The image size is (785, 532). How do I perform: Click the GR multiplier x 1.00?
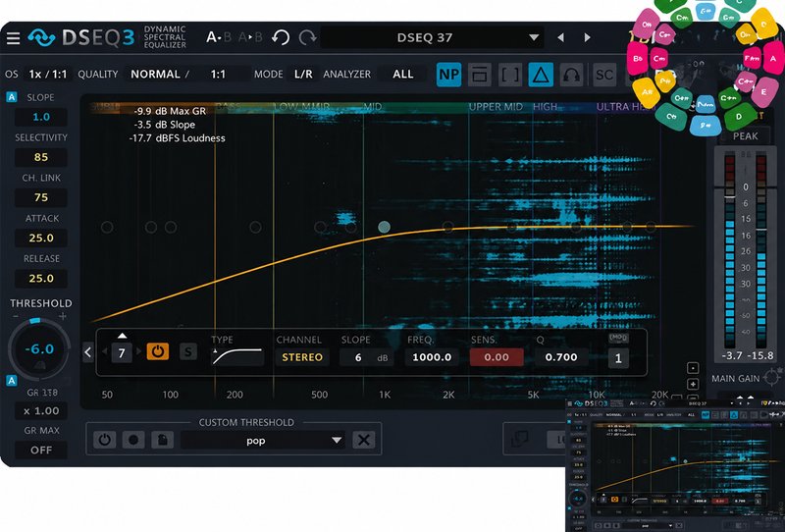point(41,410)
